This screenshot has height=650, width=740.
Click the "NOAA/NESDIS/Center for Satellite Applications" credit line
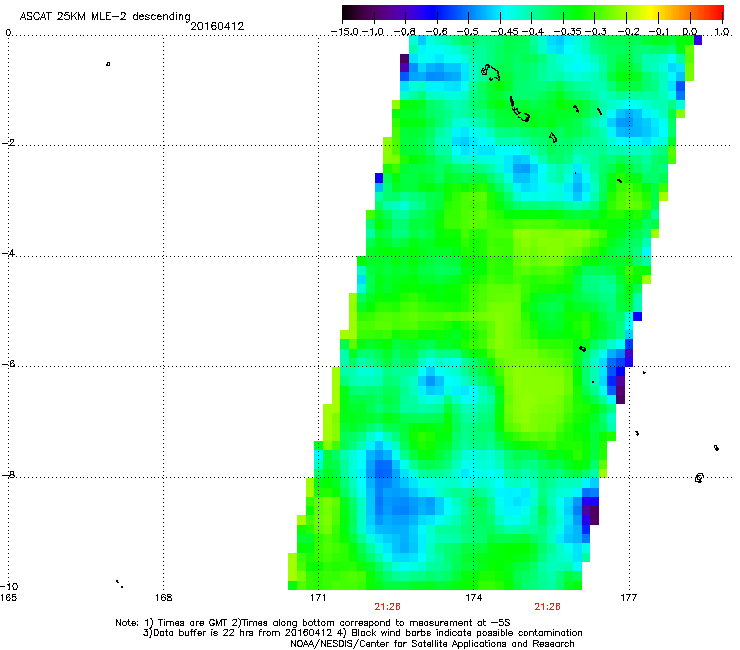pos(432,644)
